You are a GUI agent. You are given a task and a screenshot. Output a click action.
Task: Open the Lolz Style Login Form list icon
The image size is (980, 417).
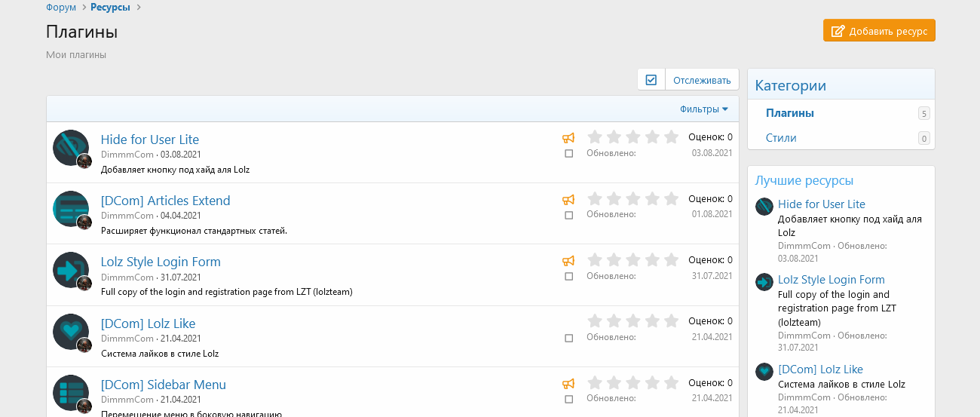(x=71, y=270)
